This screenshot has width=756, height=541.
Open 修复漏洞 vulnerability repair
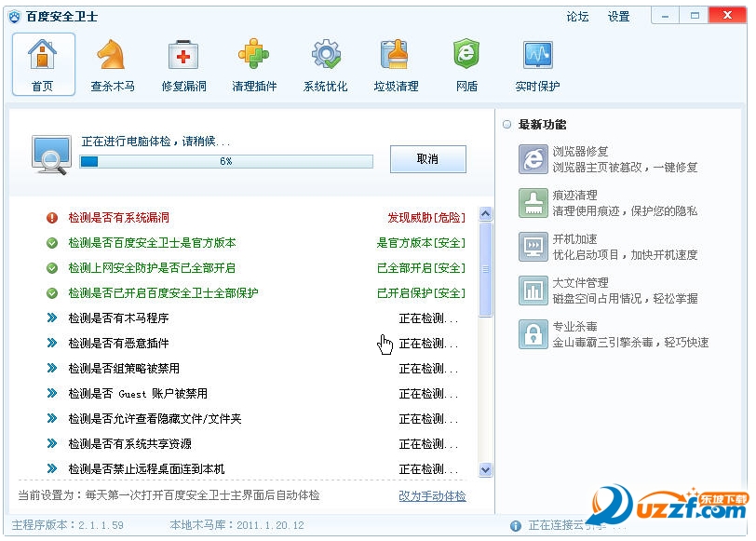click(x=183, y=64)
